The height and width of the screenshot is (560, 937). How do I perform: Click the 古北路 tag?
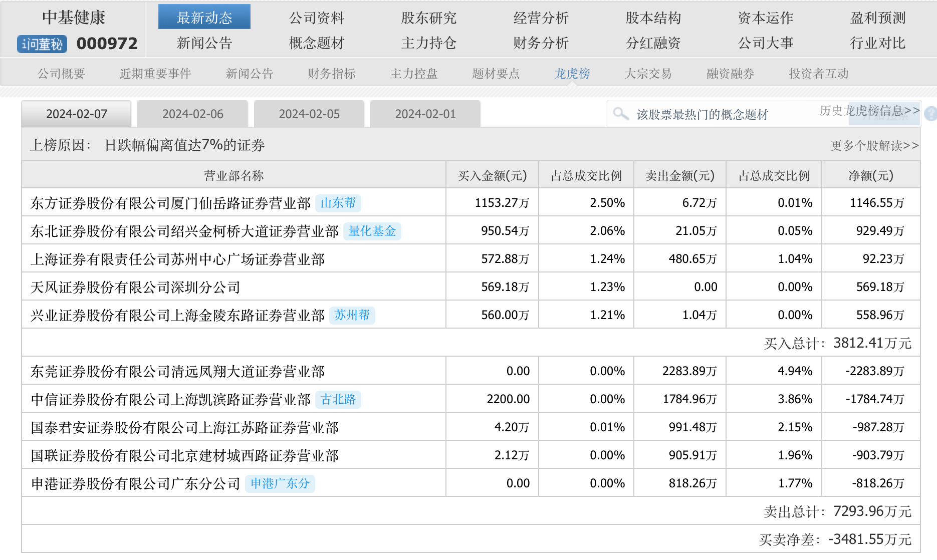coord(338,399)
